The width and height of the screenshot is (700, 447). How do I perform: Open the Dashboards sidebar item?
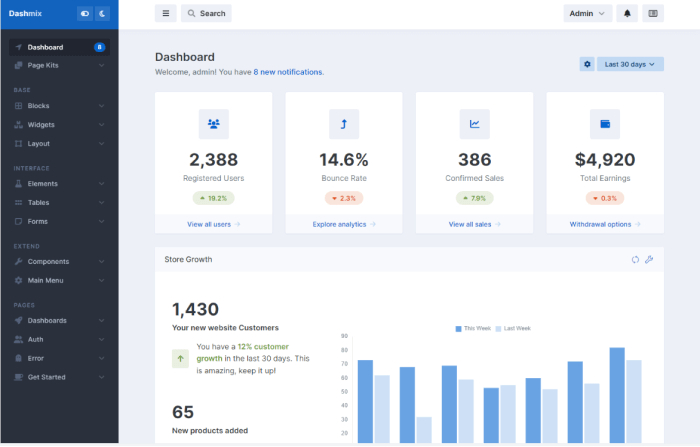pyautogui.click(x=59, y=320)
